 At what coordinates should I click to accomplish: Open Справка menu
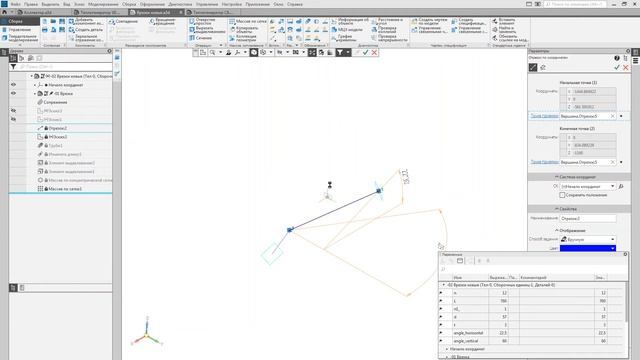pos(295,4)
